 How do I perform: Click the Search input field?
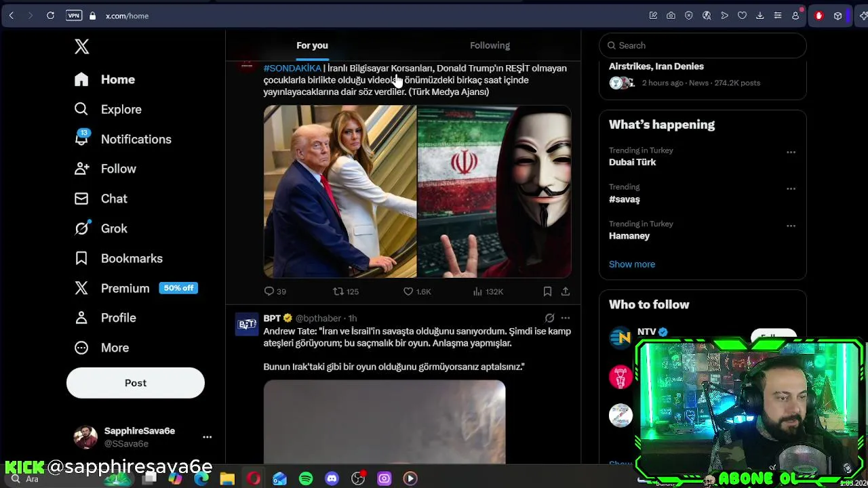pos(703,45)
